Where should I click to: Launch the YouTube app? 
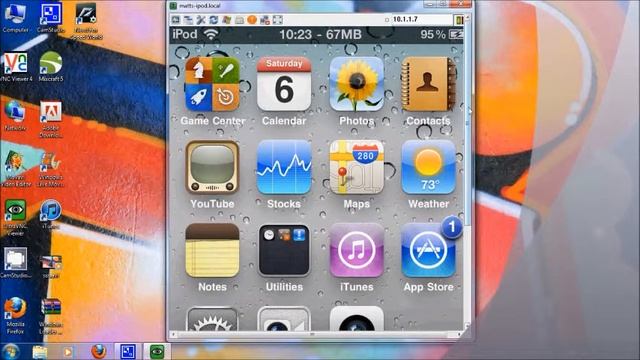point(212,167)
